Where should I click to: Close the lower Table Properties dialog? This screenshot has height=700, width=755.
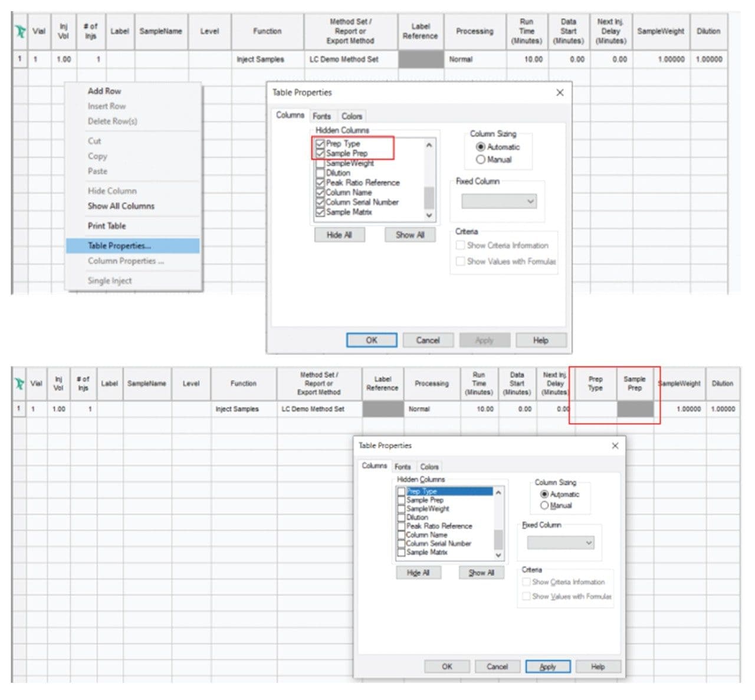[x=615, y=446]
